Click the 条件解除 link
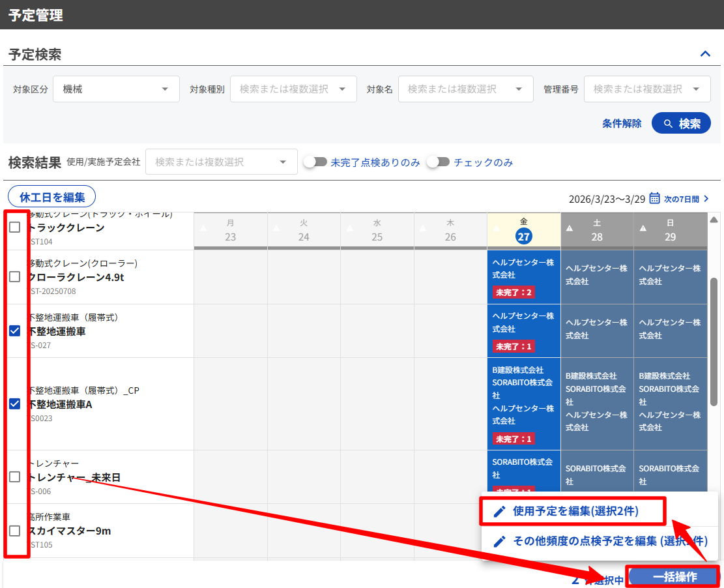Viewport: 724px width, 588px height. coord(622,123)
